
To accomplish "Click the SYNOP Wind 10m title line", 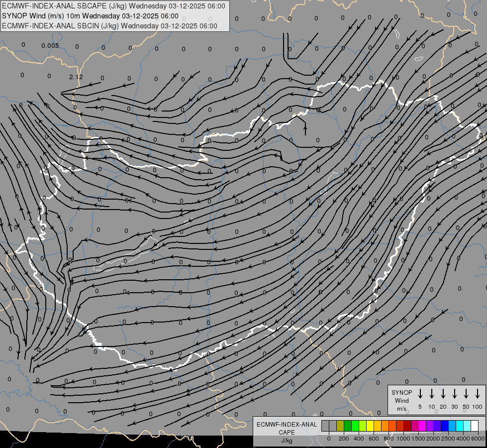I will (90, 16).
